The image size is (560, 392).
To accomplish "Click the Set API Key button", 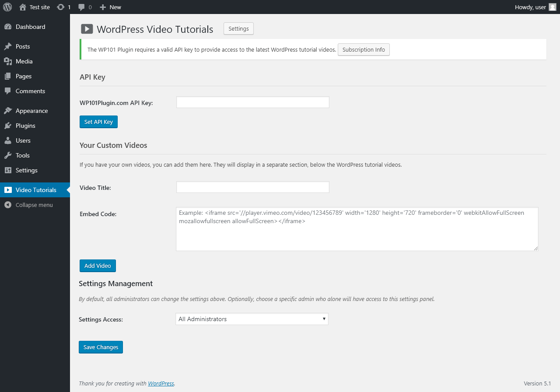I will 98,122.
